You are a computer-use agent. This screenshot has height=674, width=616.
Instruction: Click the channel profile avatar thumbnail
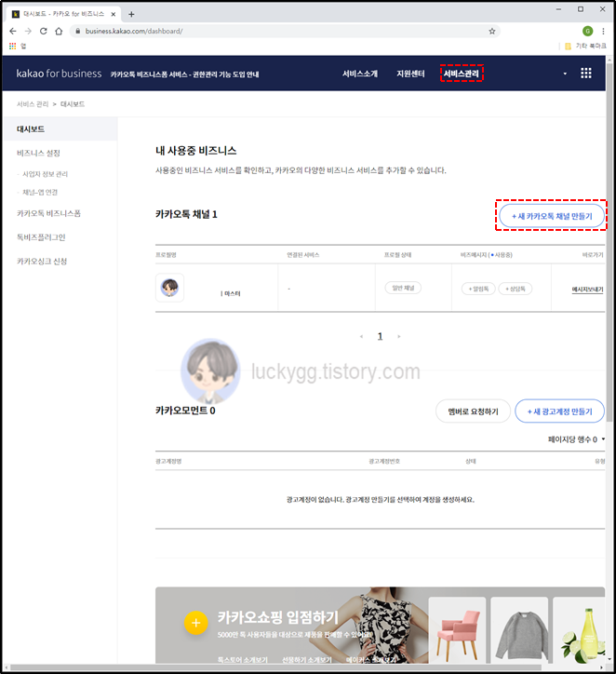tap(169, 288)
